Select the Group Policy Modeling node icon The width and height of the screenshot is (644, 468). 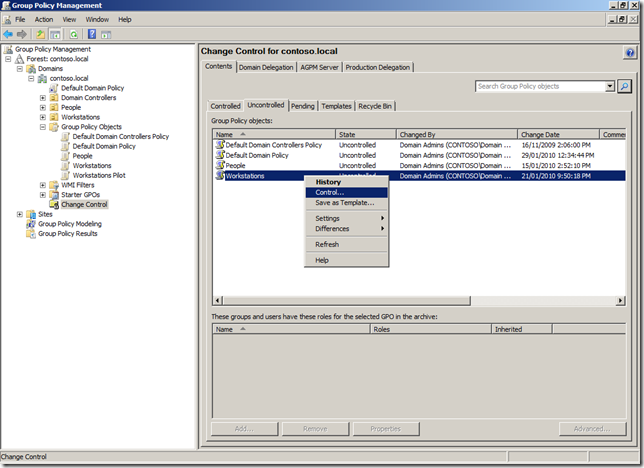point(30,224)
